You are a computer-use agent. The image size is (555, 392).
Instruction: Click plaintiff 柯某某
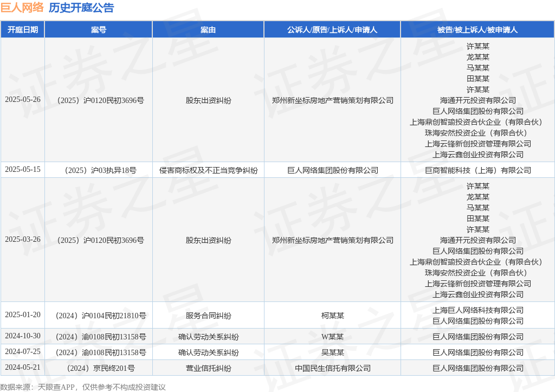pos(332,316)
